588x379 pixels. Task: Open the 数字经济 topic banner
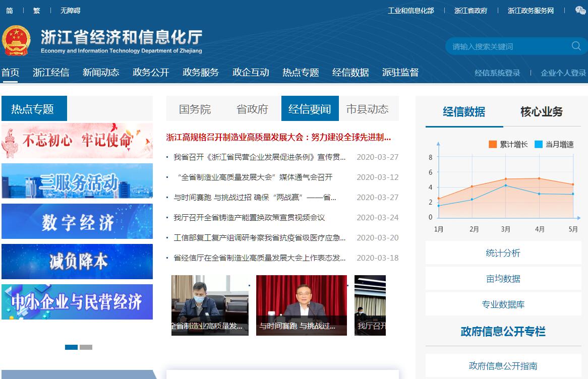coord(77,221)
